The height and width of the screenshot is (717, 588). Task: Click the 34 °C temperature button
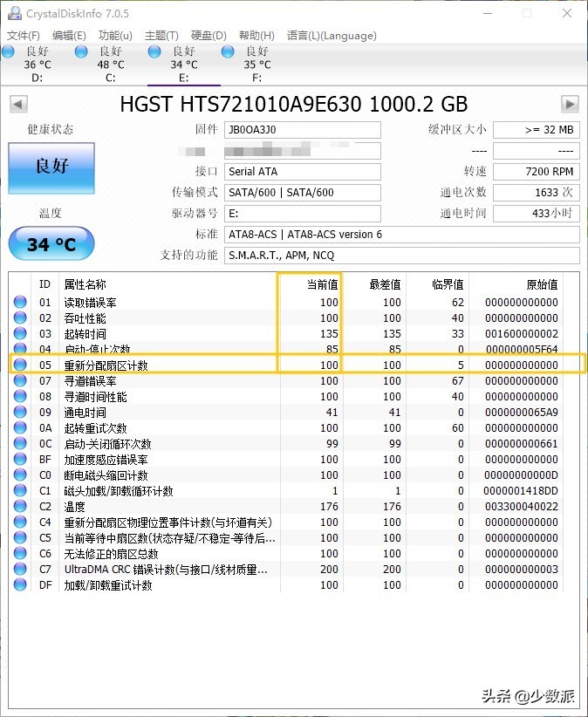pos(51,243)
